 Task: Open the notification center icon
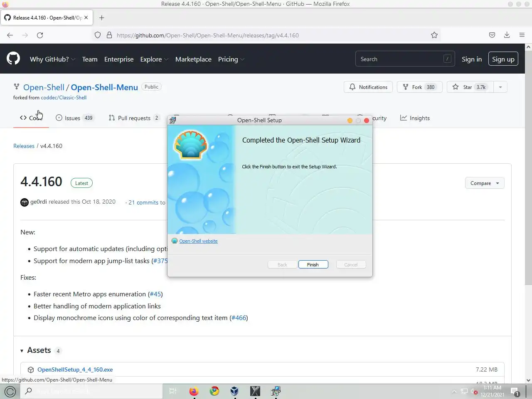point(515,392)
